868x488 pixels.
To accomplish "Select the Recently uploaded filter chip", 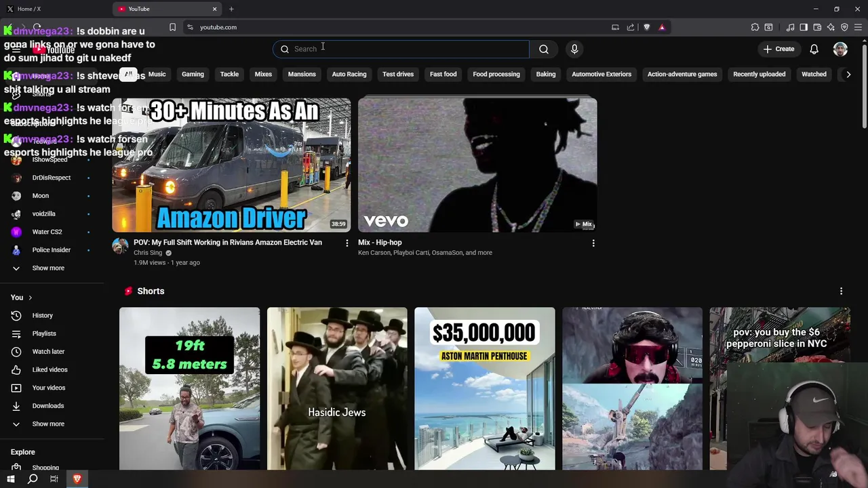I will coord(759,75).
